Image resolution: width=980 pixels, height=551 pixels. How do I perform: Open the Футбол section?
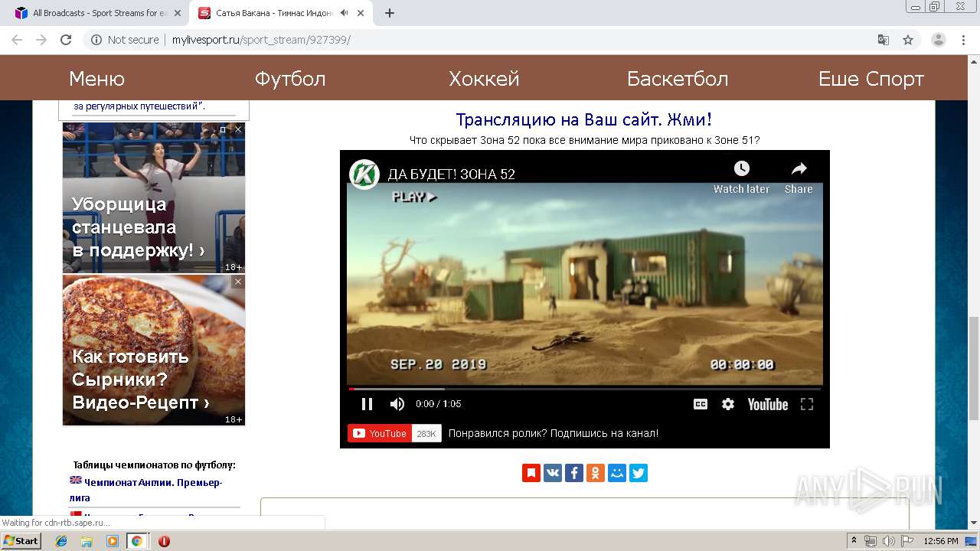[x=290, y=79]
